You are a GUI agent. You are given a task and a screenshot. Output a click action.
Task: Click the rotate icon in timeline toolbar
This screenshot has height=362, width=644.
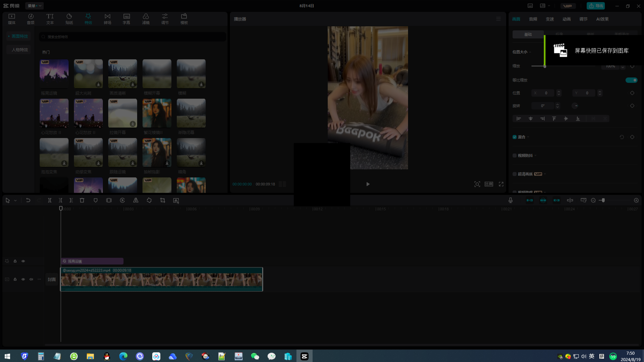point(149,200)
